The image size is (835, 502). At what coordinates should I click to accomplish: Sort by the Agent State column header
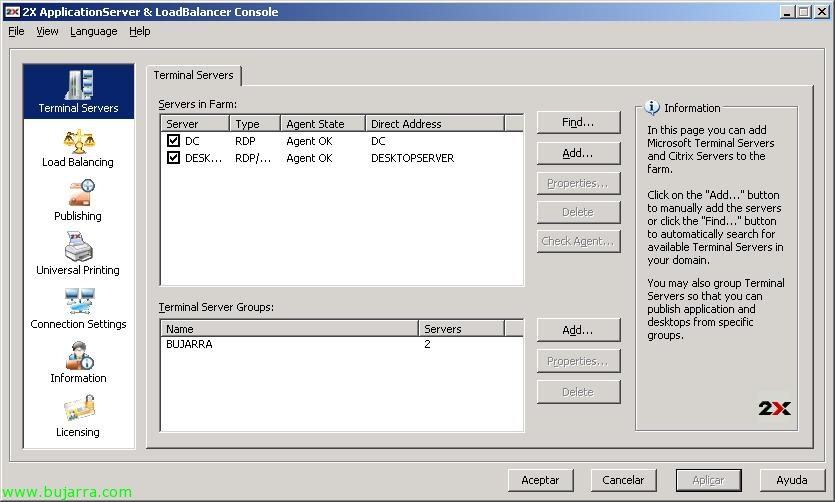pos(323,124)
